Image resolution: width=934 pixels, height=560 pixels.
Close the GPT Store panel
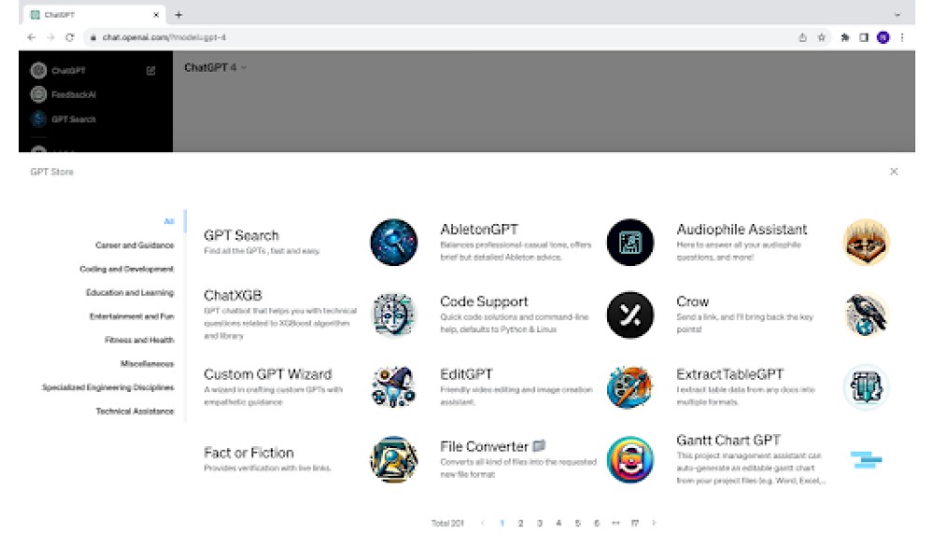point(894,172)
